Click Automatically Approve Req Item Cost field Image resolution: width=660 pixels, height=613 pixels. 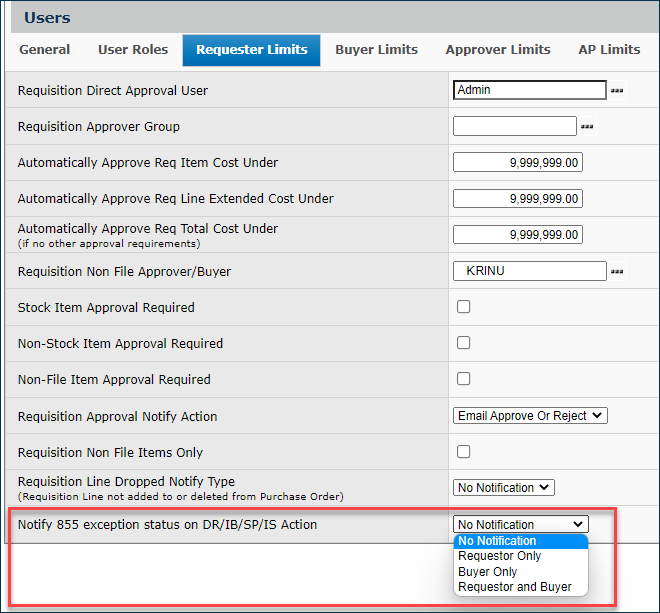point(517,163)
